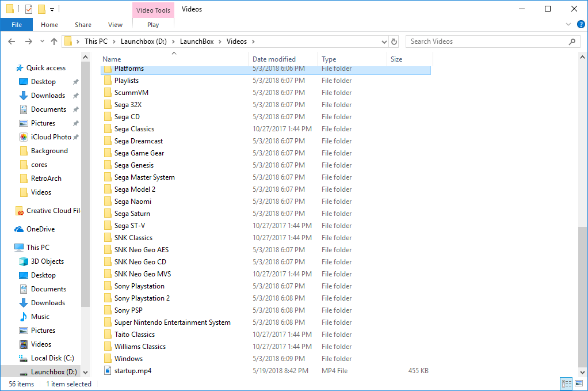588x391 pixels.
Task: Click Launchbox (D:) in the breadcrumb
Action: point(144,41)
